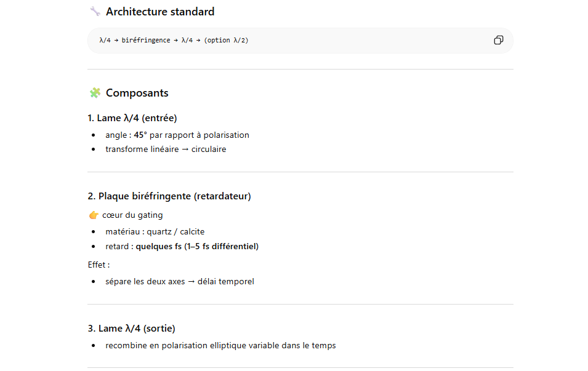
Task: Copy the architecture code block
Action: click(x=498, y=40)
